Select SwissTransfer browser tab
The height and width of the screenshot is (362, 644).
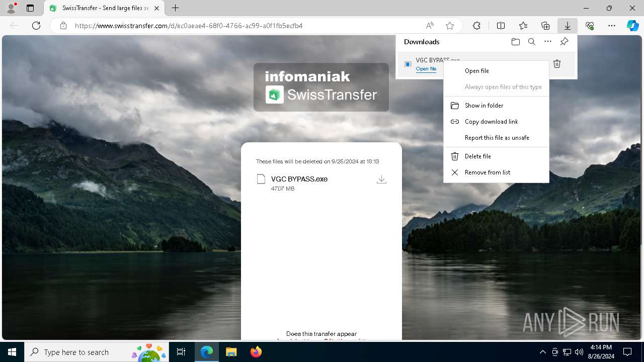(104, 8)
